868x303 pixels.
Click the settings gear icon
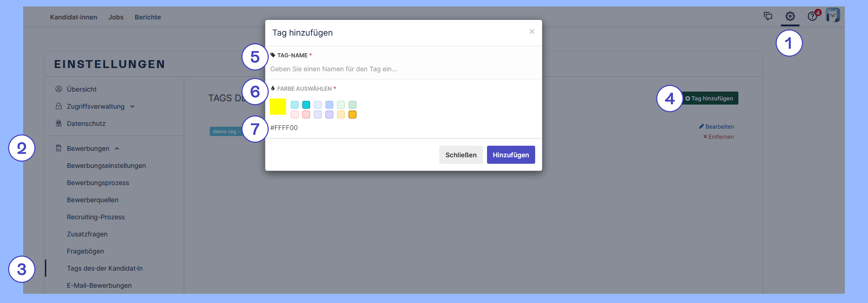(790, 16)
